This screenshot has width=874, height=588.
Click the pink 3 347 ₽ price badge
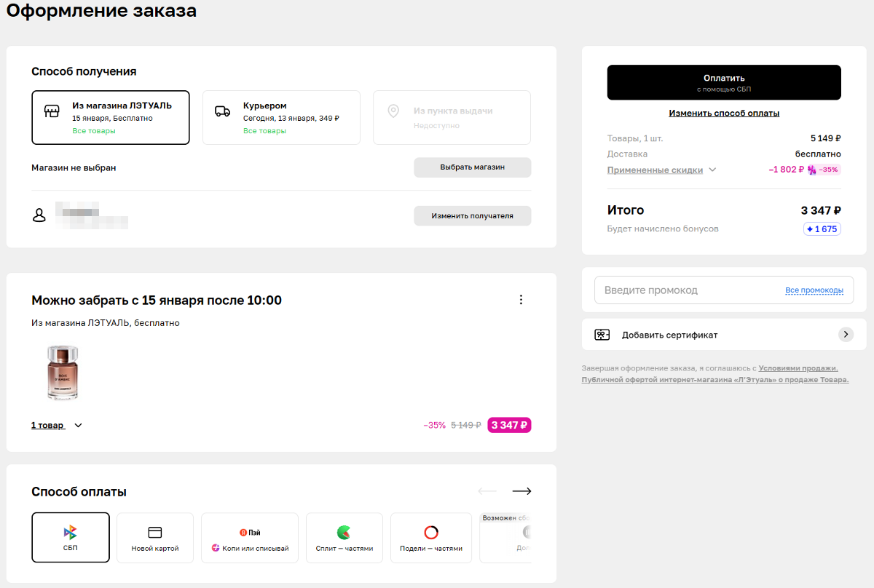tap(509, 425)
